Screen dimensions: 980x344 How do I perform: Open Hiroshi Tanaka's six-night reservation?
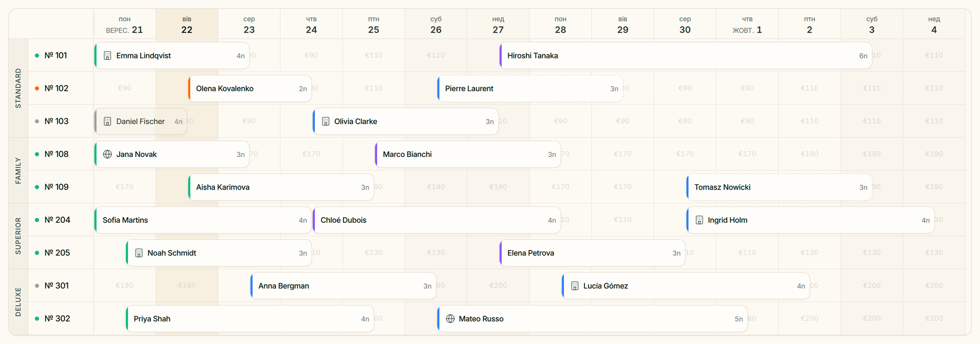tap(685, 56)
